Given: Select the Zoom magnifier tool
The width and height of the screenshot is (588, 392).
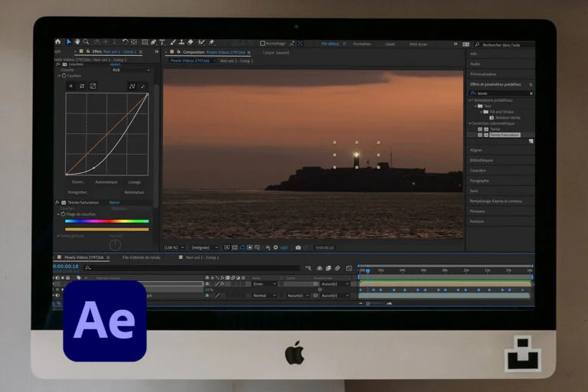Looking at the screenshot, I should (x=87, y=41).
